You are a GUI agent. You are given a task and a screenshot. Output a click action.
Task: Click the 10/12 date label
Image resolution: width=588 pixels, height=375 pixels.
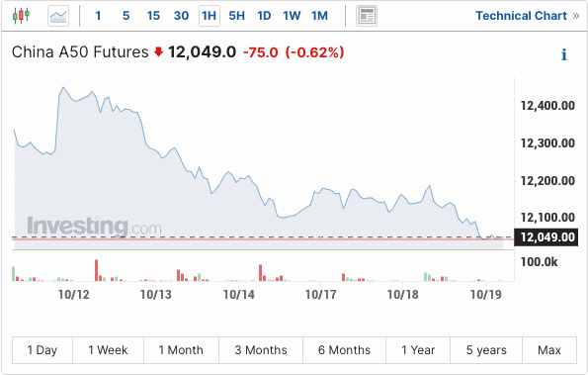point(74,295)
